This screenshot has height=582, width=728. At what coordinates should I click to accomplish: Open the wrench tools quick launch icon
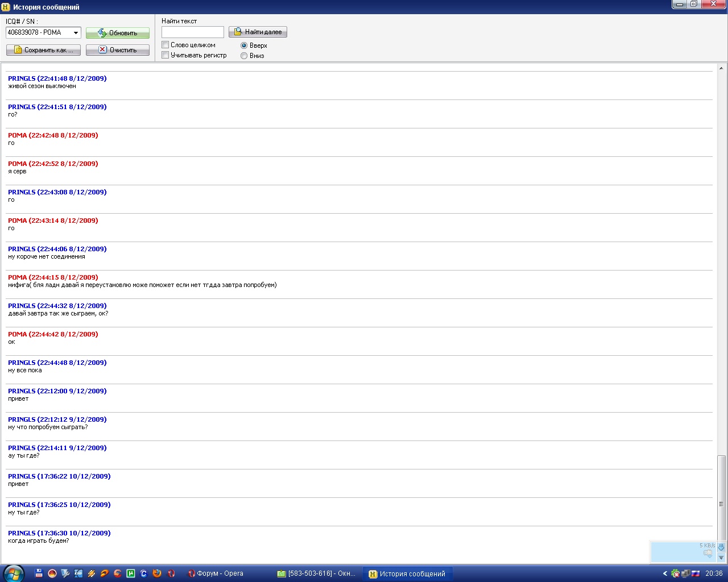click(x=65, y=573)
